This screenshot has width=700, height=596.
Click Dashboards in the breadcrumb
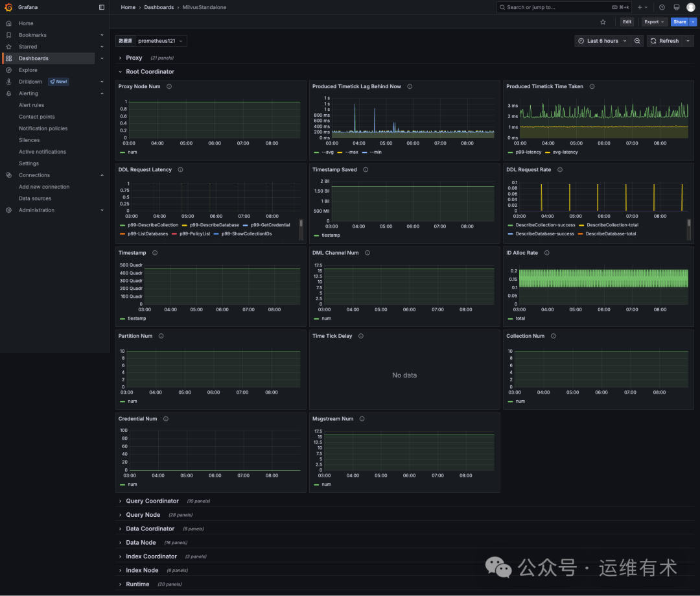[x=159, y=7]
